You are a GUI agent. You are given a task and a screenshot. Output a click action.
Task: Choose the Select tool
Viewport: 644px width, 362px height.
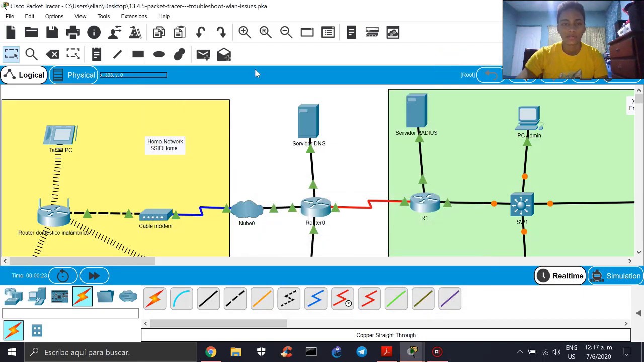point(11,54)
